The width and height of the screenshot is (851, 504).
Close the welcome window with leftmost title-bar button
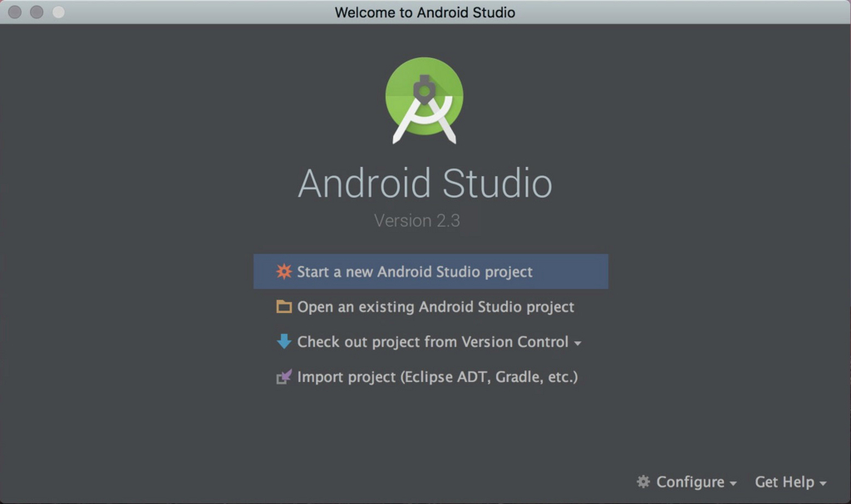(15, 12)
